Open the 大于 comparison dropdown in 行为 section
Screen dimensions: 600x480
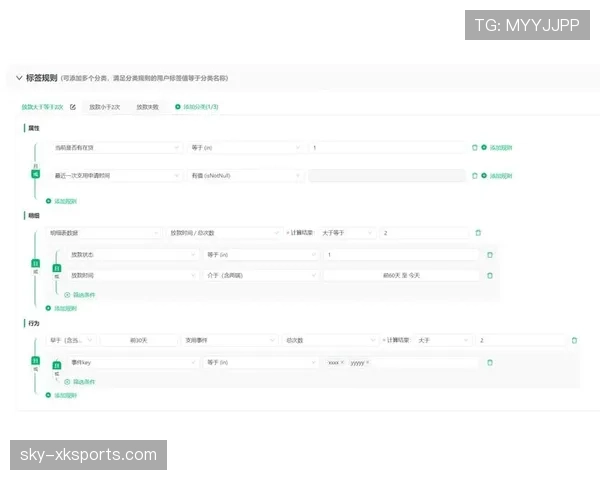point(443,340)
